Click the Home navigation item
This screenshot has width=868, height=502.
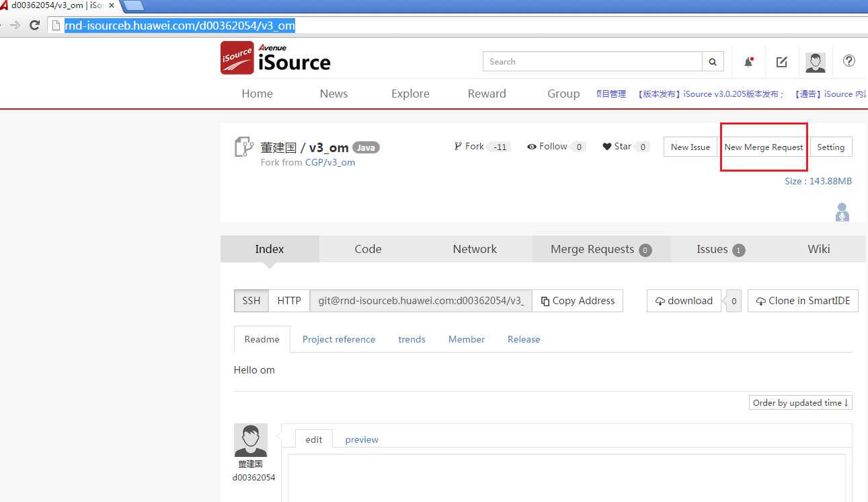click(x=258, y=94)
